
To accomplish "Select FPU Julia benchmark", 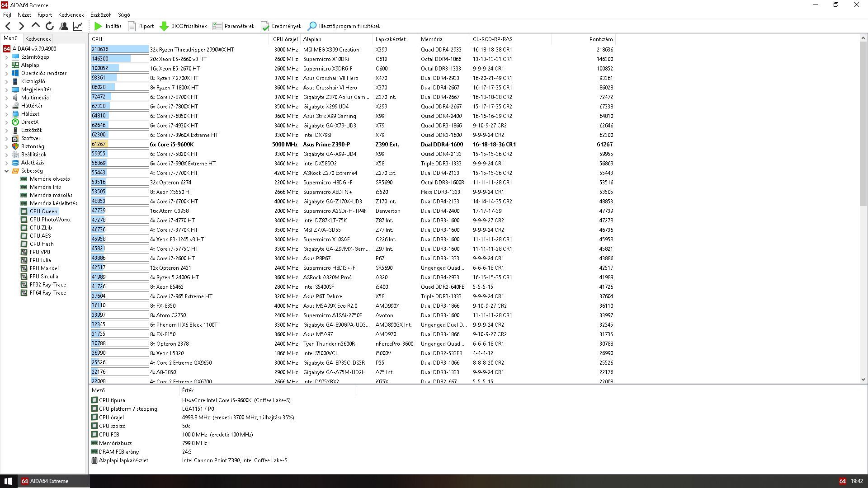I will pyautogui.click(x=40, y=260).
